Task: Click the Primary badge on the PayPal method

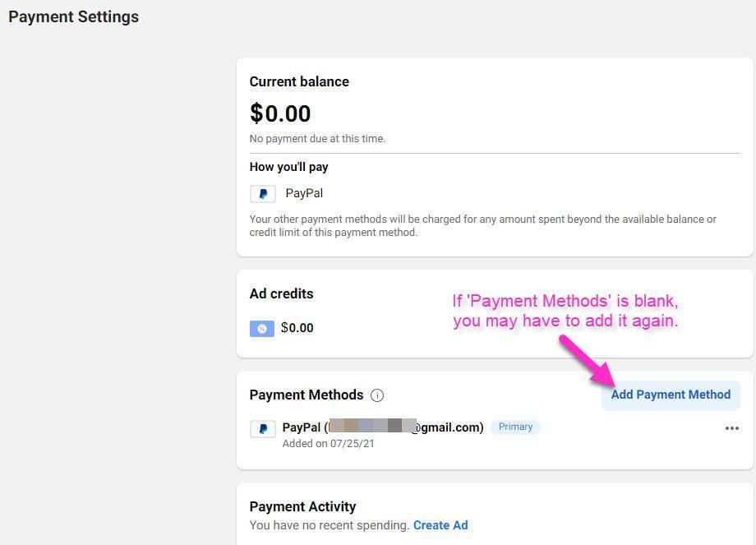Action: [515, 427]
